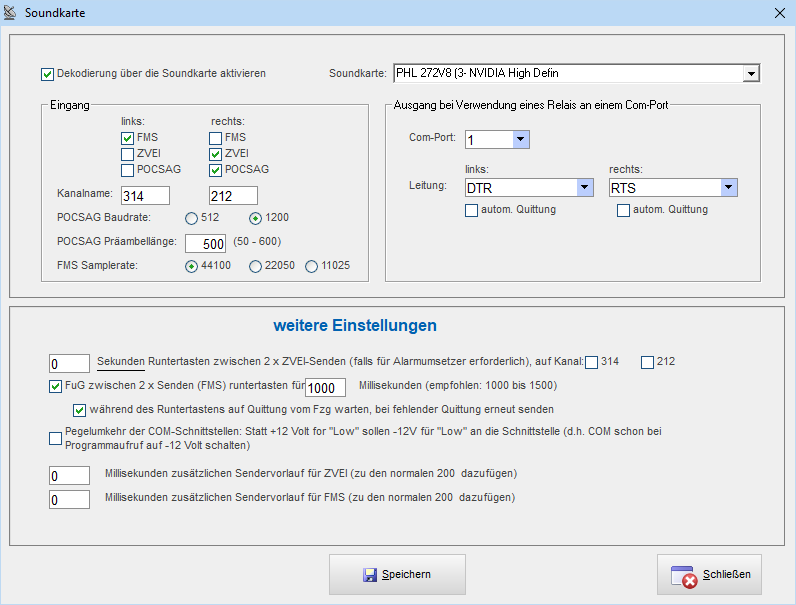Click the left Kanalname field showing 314

click(145, 195)
